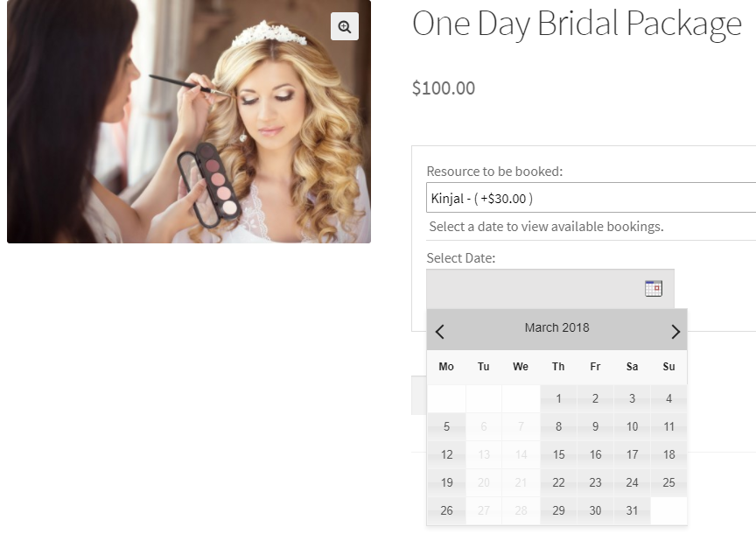
Task: Select Monday March 5
Action: pyautogui.click(x=446, y=426)
